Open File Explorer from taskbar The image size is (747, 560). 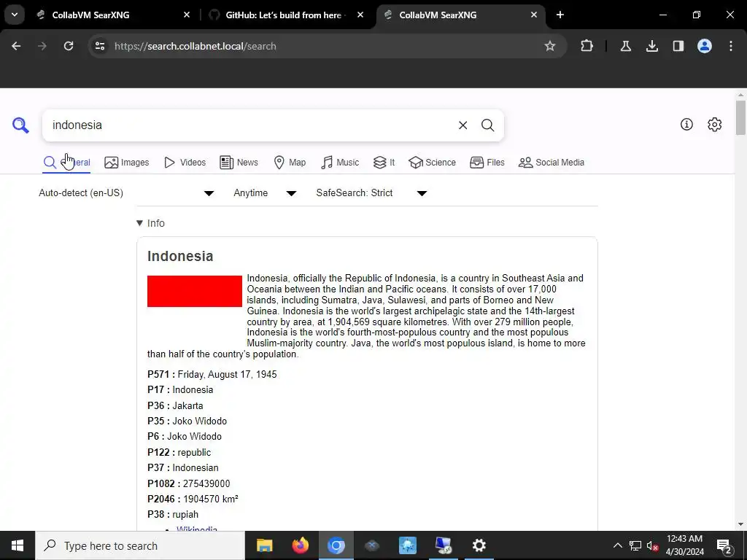(264, 545)
